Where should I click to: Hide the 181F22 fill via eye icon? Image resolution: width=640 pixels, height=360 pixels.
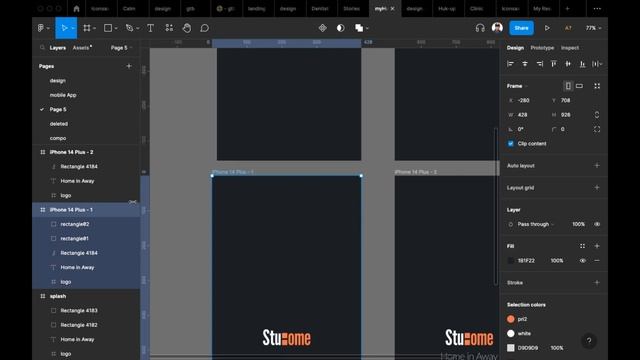[x=582, y=260]
